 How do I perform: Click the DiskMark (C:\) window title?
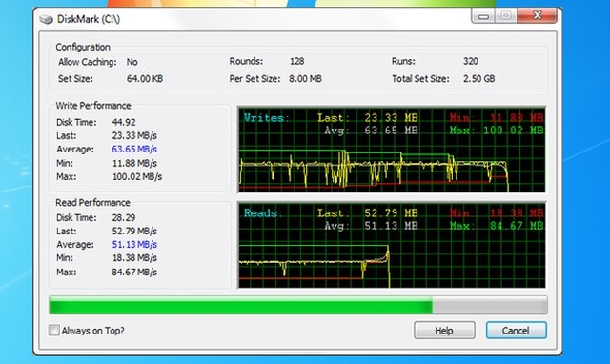coord(89,19)
